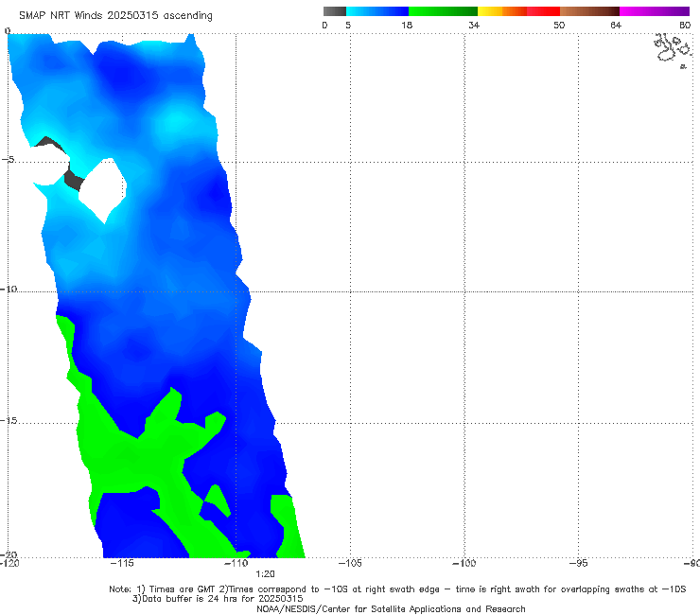
Task: Click the white data gap inside the swath
Action: point(103,190)
